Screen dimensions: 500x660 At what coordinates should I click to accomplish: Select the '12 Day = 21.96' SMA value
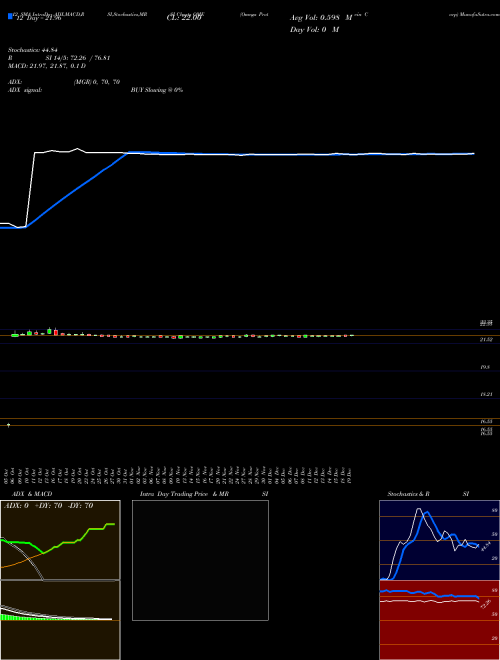click(x=37, y=18)
